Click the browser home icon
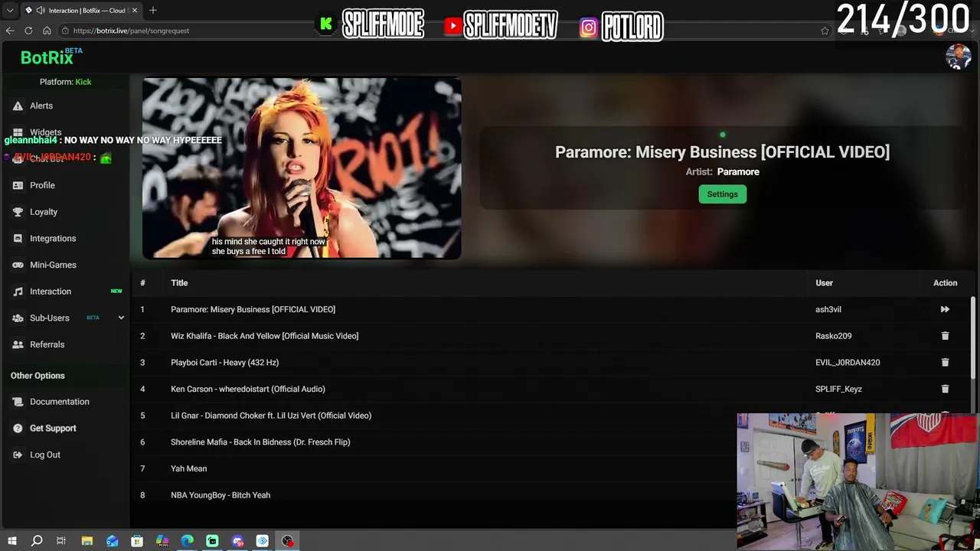Viewport: 980px width, 551px height. (47, 31)
